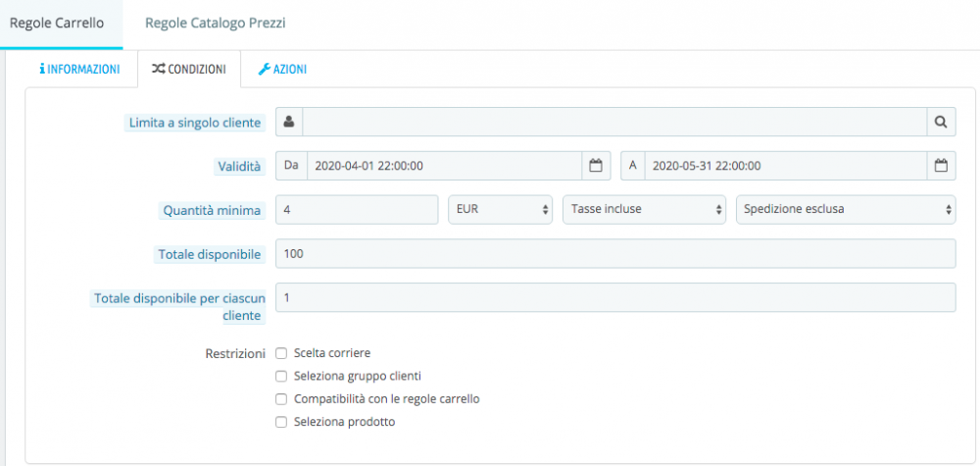Image resolution: width=980 pixels, height=466 pixels.
Task: Click the A prefix of validity end
Action: pyautogui.click(x=632, y=166)
